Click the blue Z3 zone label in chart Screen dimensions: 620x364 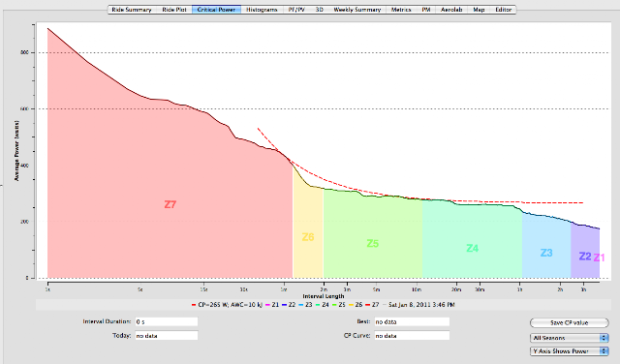coord(546,253)
